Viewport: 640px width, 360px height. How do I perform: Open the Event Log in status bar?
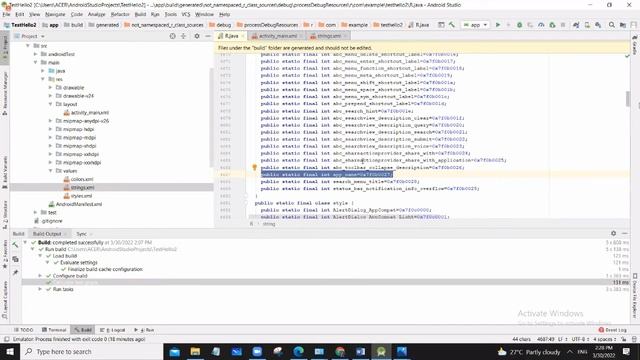(612, 330)
